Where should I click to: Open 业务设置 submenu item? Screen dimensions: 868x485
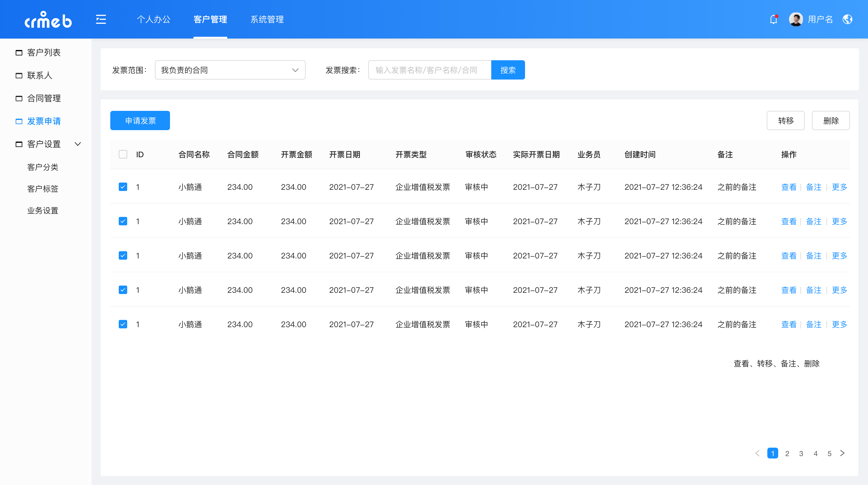(x=43, y=211)
